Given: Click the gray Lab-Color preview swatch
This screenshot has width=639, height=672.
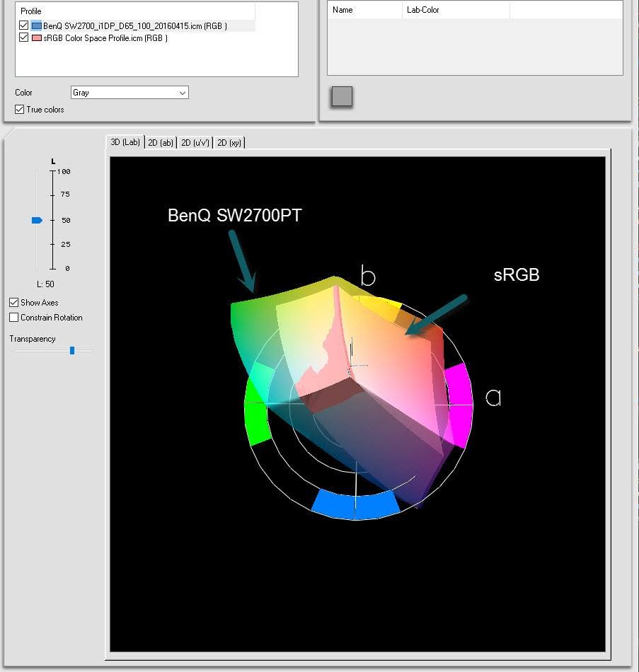Looking at the screenshot, I should point(342,96).
